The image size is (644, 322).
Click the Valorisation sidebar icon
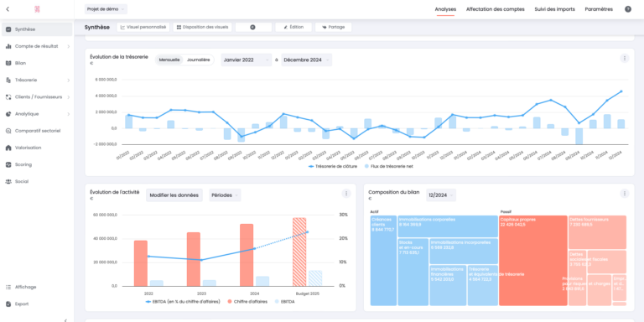[8, 148]
